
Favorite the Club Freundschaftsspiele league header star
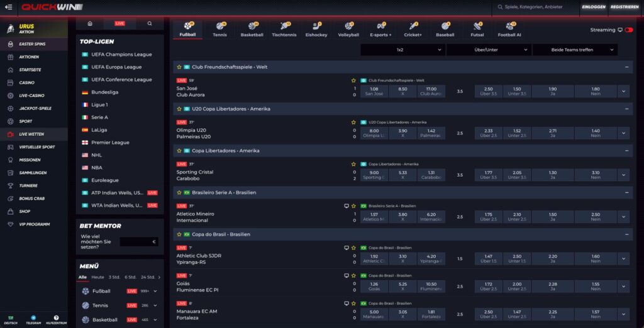[179, 67]
